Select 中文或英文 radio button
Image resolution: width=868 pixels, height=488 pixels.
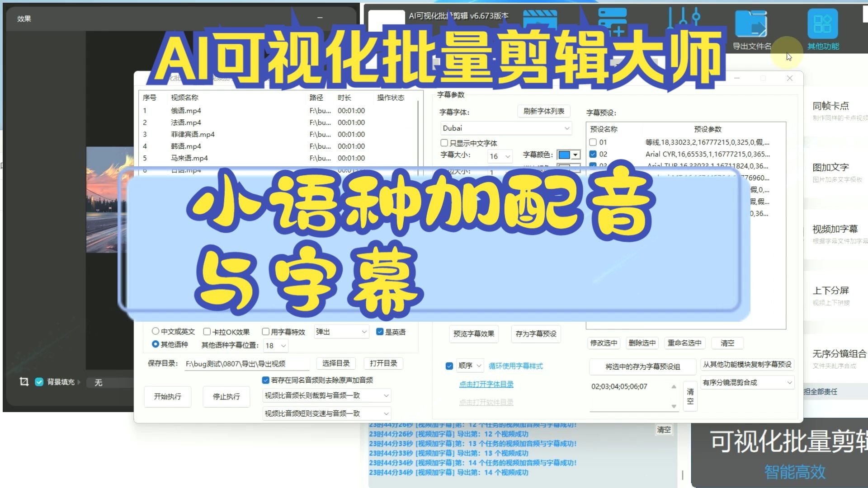pyautogui.click(x=156, y=331)
